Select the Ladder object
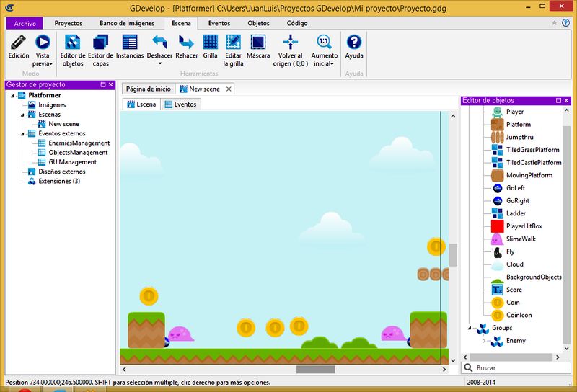577x392 pixels. (516, 213)
